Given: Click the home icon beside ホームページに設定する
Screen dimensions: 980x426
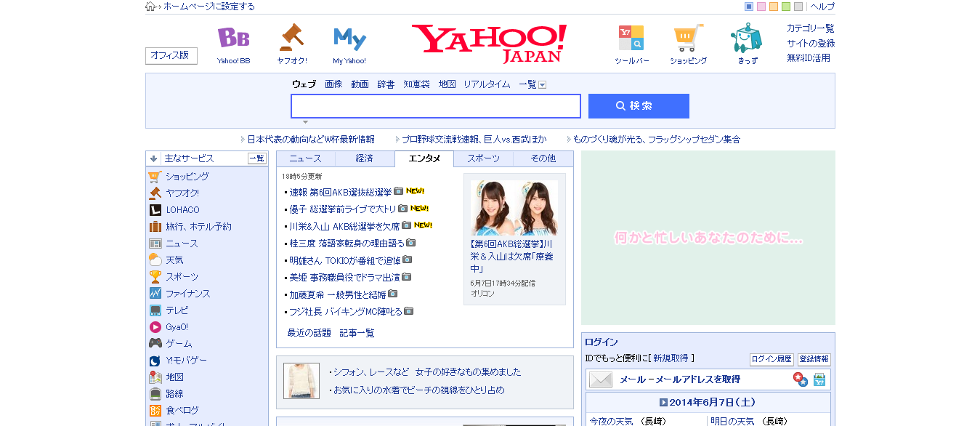Looking at the screenshot, I should click(x=150, y=7).
